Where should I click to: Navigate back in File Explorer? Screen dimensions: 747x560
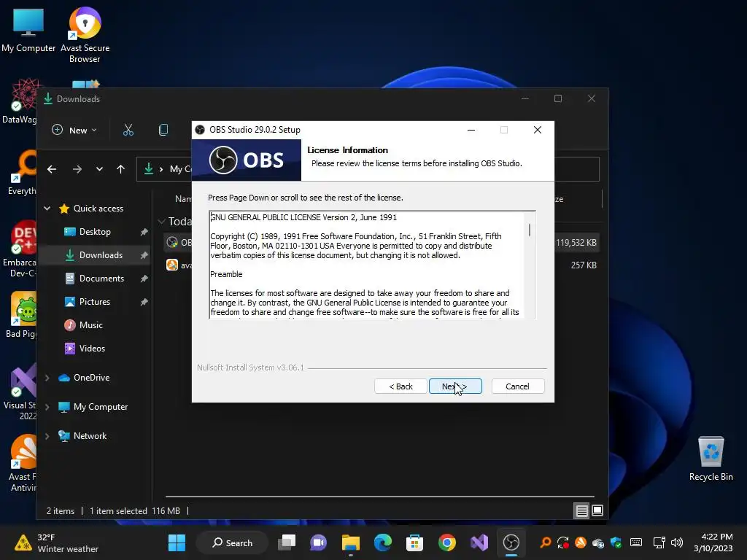52,169
